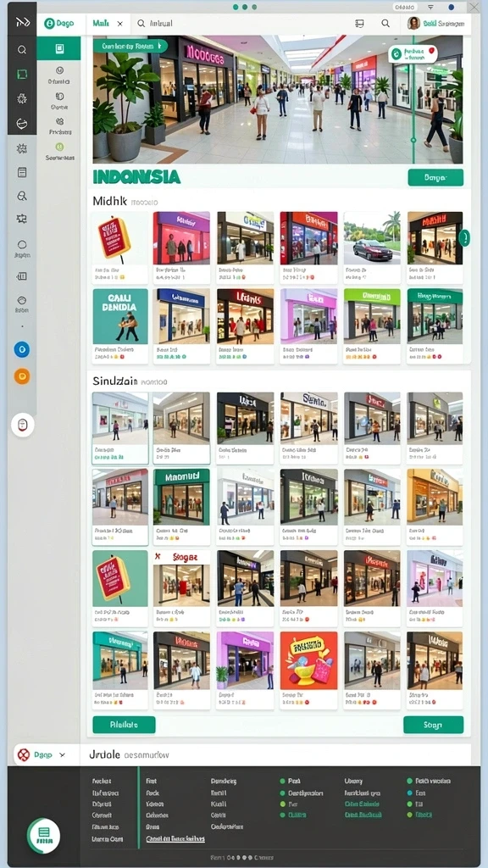Click the magnifier icon near the user avatar

click(x=385, y=23)
